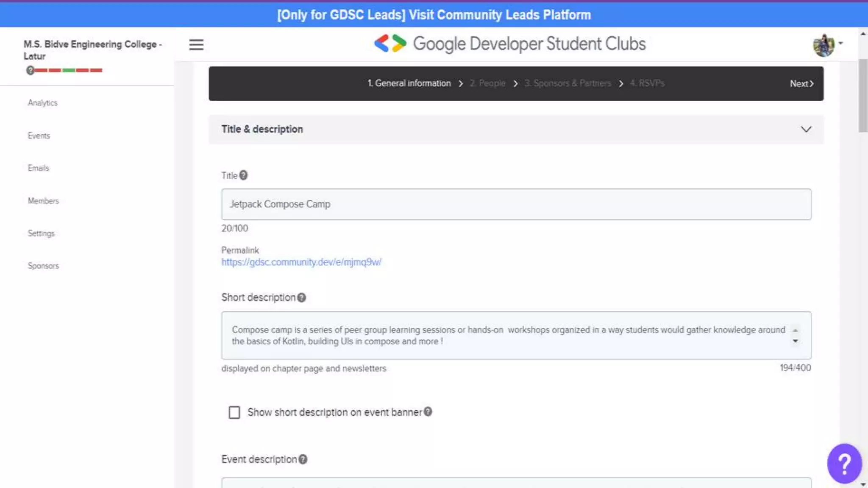Enable Show short description on event banner

(234, 412)
